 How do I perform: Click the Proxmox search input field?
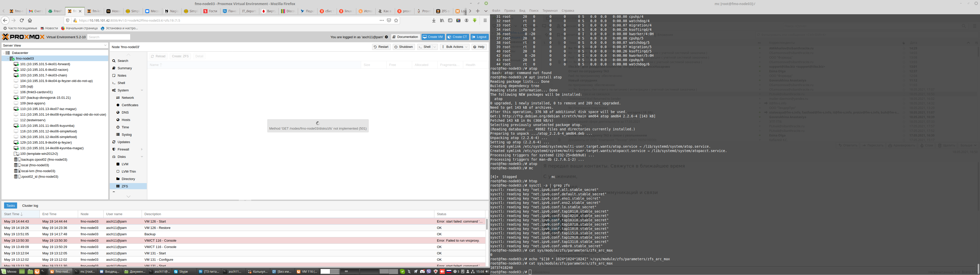coord(109,37)
